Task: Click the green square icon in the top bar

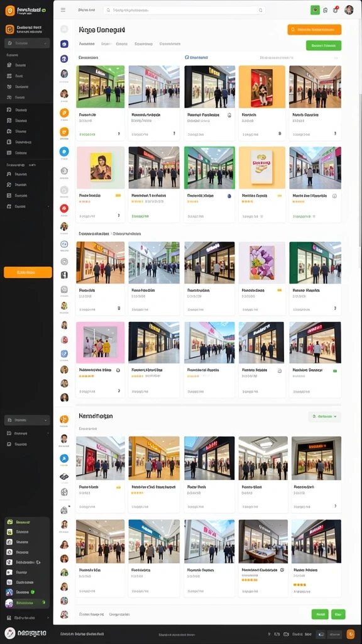Action: 315,10
